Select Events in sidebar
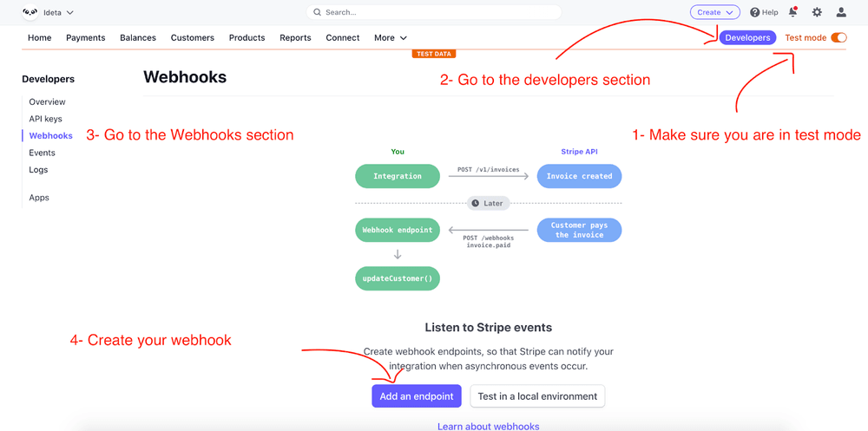 (42, 153)
